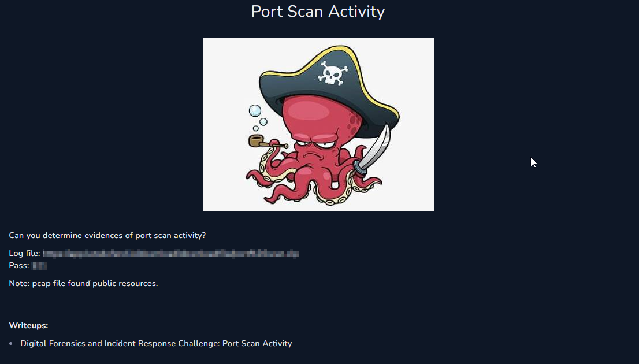Click the smallest bubble above the pipe
The width and height of the screenshot is (639, 364).
(255, 128)
